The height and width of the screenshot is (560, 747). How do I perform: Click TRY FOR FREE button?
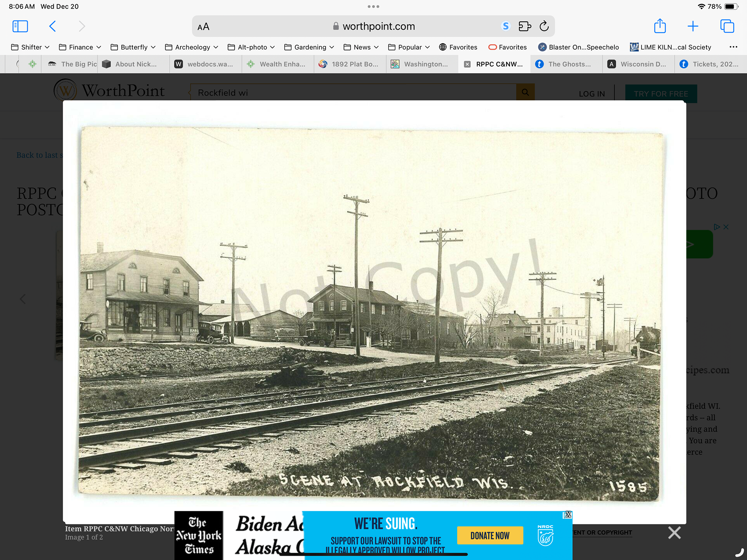pyautogui.click(x=661, y=94)
